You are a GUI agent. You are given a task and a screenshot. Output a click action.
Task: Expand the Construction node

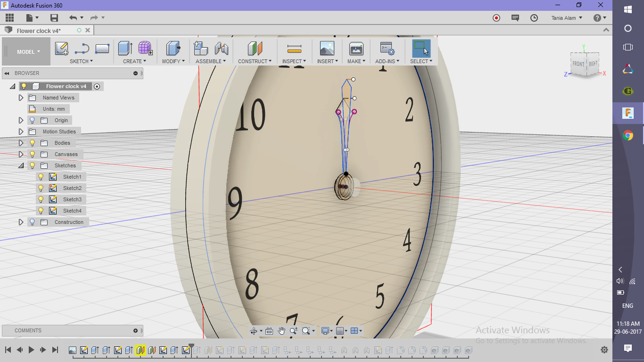click(21, 222)
